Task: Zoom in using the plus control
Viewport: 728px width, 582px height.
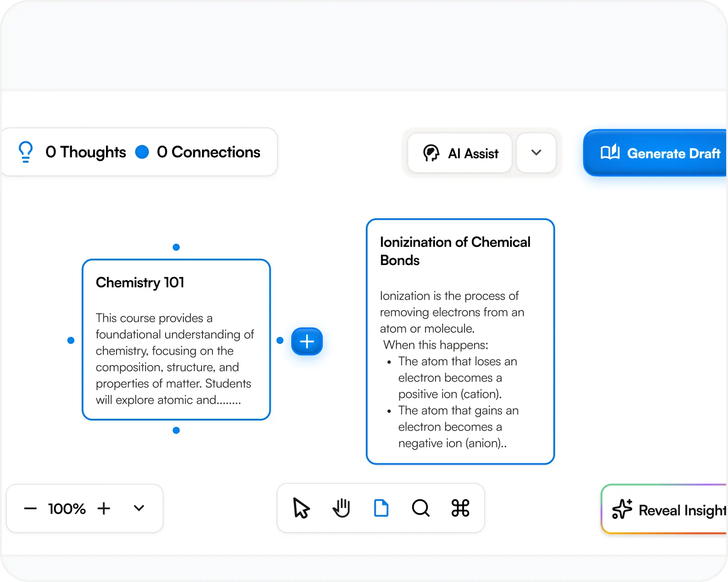Action: 104,508
